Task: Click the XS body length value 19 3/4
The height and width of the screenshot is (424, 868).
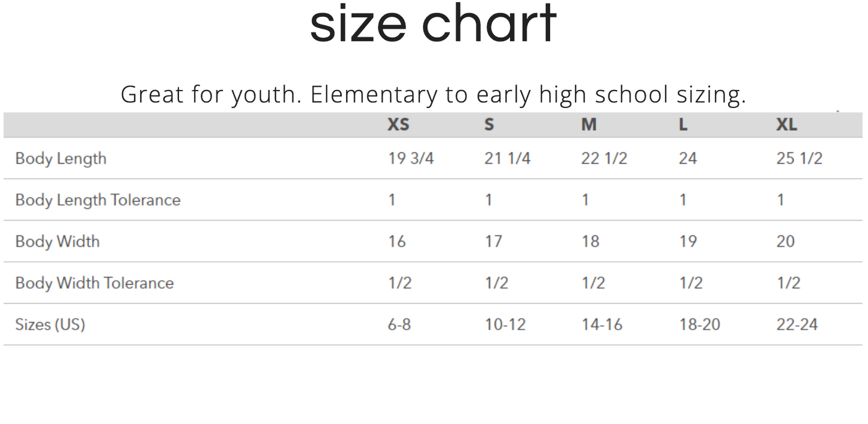Action: point(411,159)
